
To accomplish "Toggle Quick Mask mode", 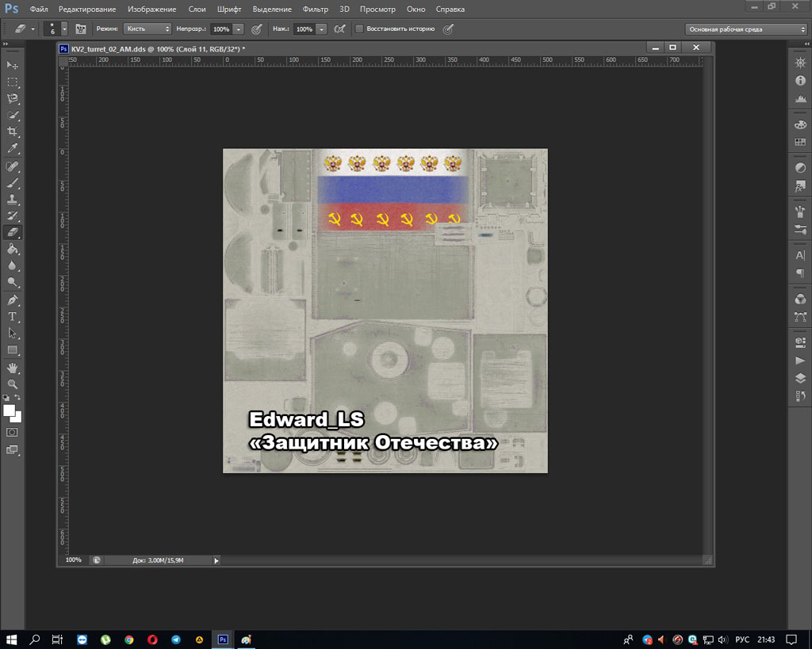I will pyautogui.click(x=13, y=433).
